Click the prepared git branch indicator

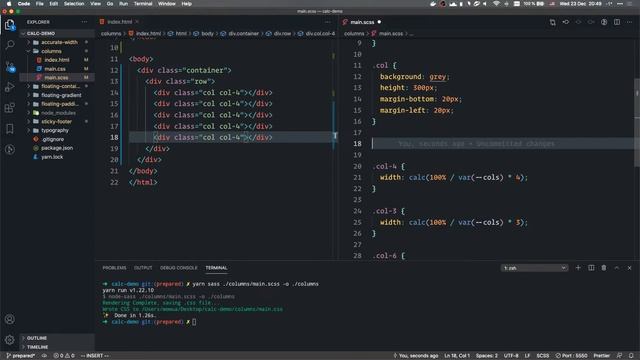(x=20, y=356)
